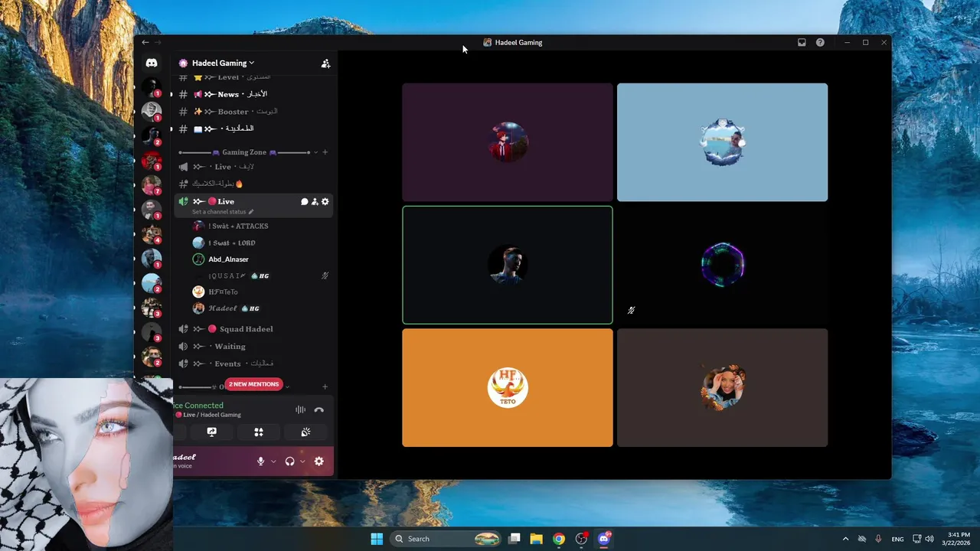
Task: Invite to Live channel via person-plus icon
Action: tap(315, 201)
